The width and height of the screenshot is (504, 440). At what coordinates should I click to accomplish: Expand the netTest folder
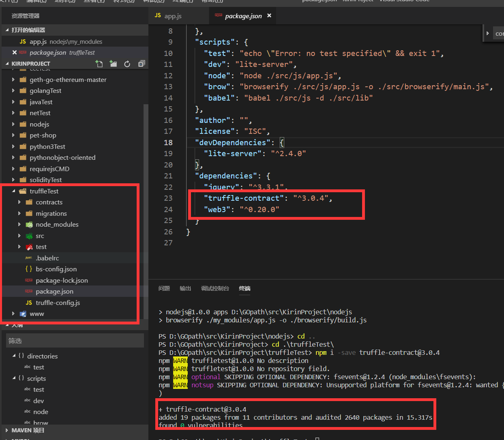click(x=13, y=113)
